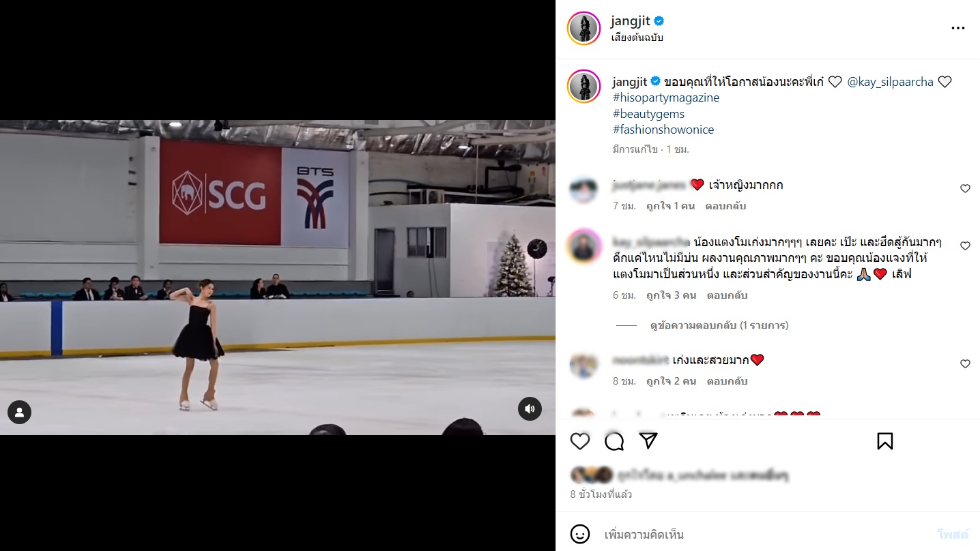Screen dimensions: 980x551
Task: Like the เจ้าหญิงมากกก comment
Action: tap(965, 189)
